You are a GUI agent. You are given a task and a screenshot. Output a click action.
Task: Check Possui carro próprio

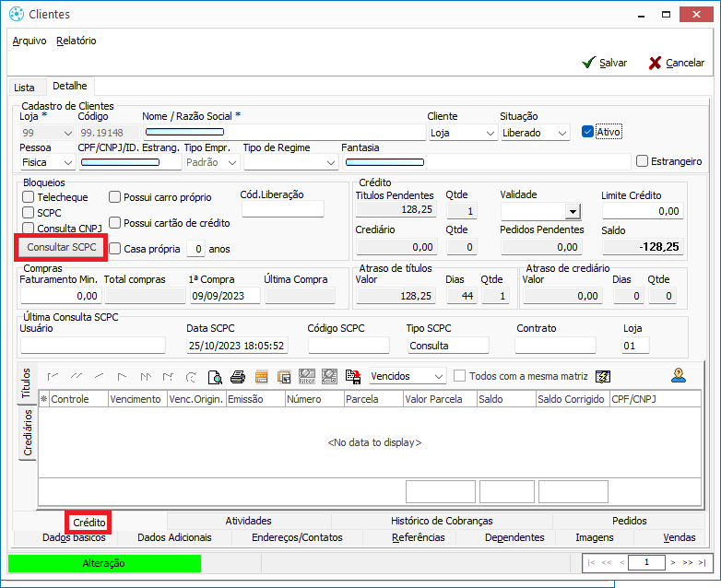pos(114,196)
